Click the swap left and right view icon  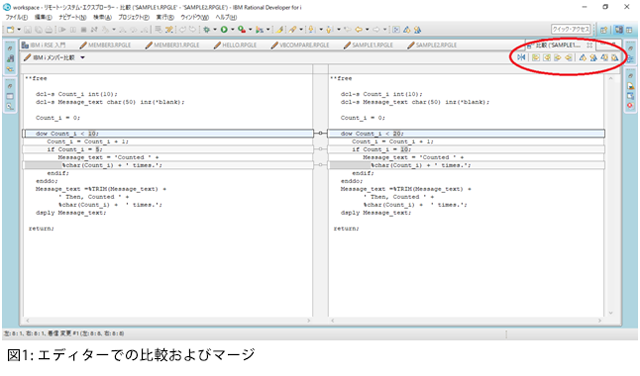(x=521, y=58)
